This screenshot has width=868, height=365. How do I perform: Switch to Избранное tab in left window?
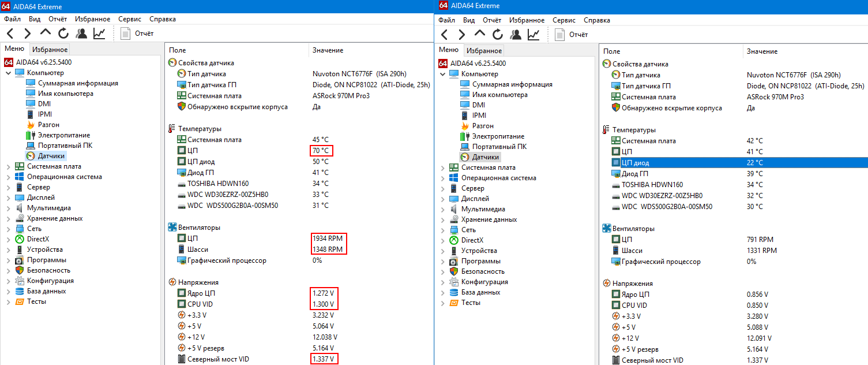pos(50,50)
